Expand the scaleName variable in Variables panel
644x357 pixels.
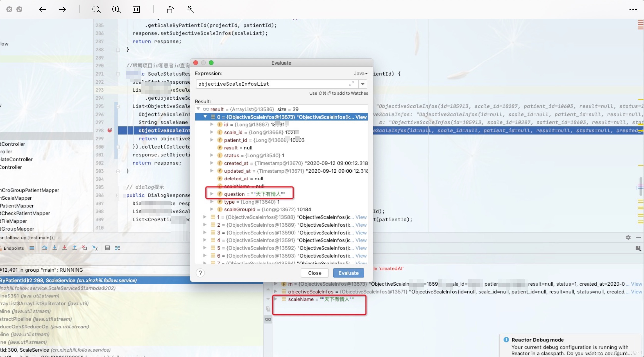pyautogui.click(x=276, y=299)
